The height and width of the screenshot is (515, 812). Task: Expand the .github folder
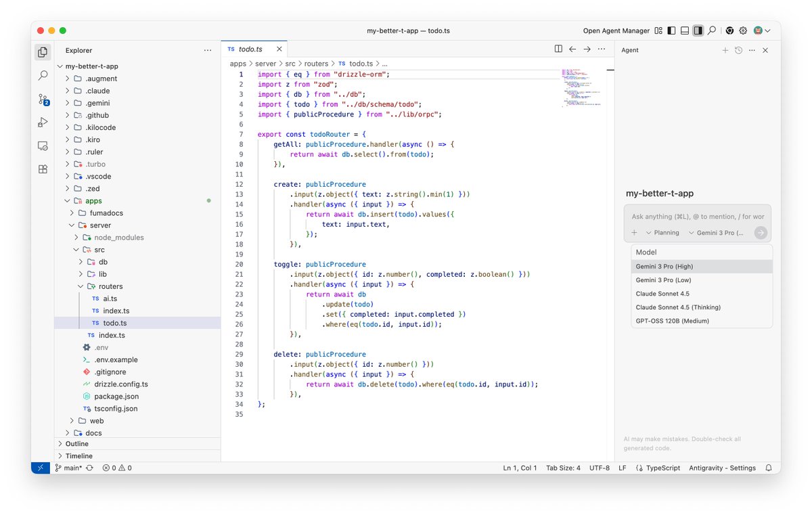tap(68, 115)
